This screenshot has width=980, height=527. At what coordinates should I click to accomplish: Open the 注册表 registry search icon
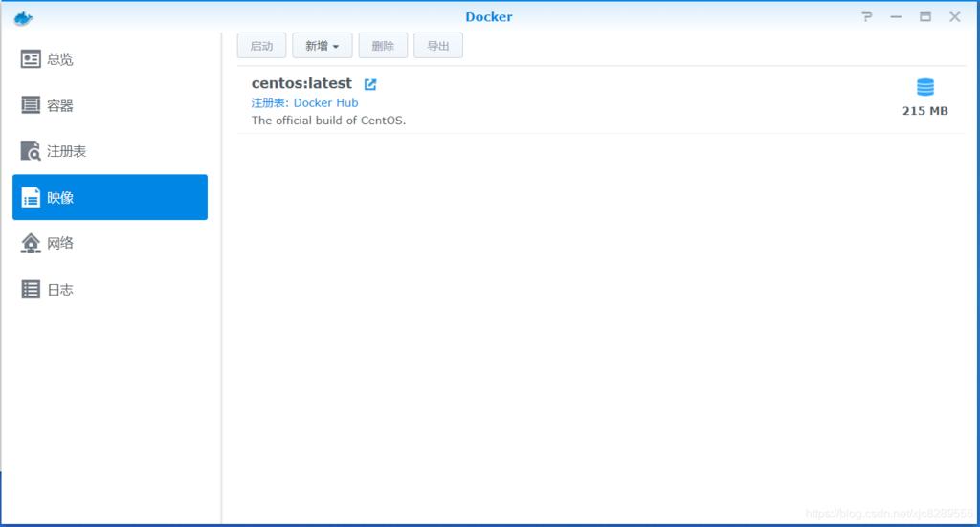30,151
